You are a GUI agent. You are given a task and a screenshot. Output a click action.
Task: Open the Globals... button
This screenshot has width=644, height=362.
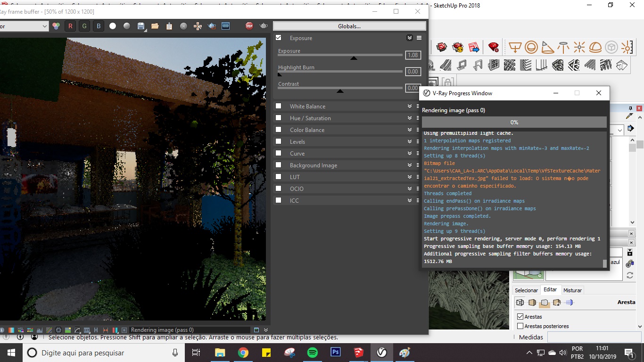tap(349, 26)
